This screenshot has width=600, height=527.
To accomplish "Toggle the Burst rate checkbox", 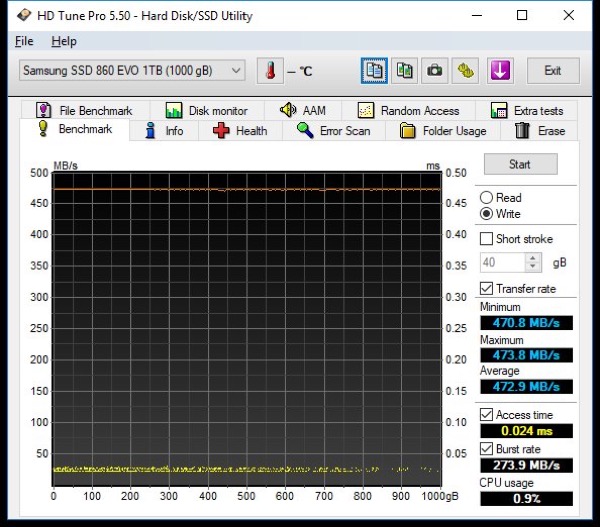I will [x=486, y=449].
